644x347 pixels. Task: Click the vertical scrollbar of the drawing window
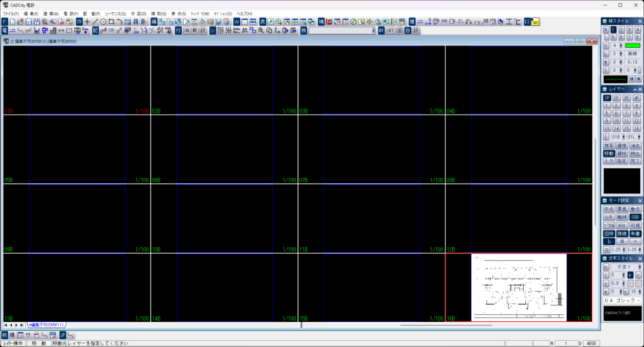(595, 182)
